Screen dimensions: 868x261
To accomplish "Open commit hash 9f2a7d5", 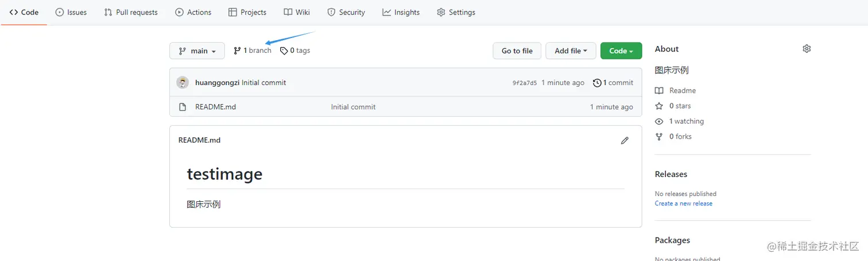I will pyautogui.click(x=525, y=83).
